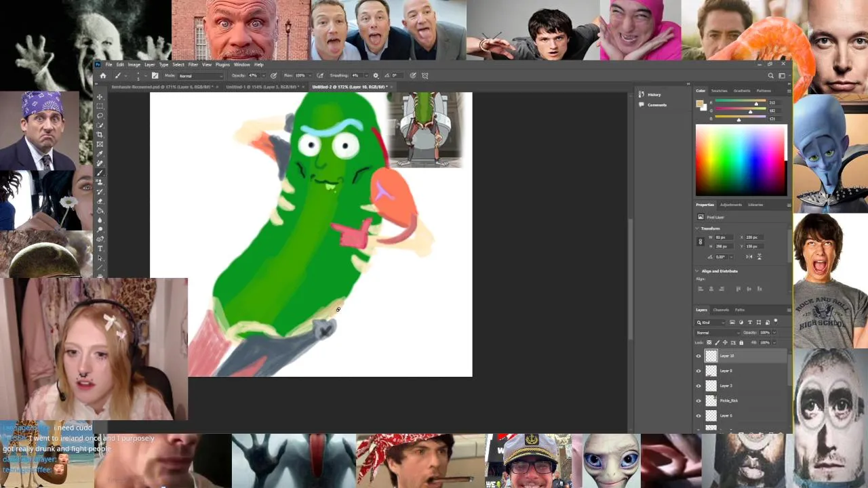Hide Layer 6 visibility eye
This screenshot has width=868, height=488.
(x=698, y=415)
